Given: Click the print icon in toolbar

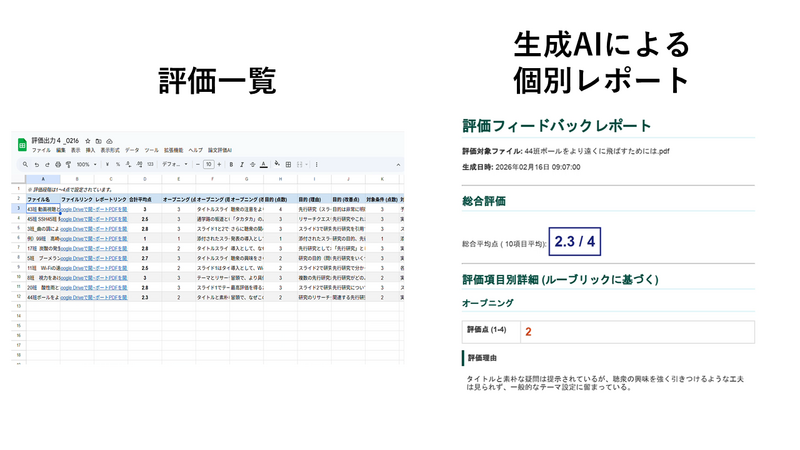Looking at the screenshot, I should tap(58, 164).
